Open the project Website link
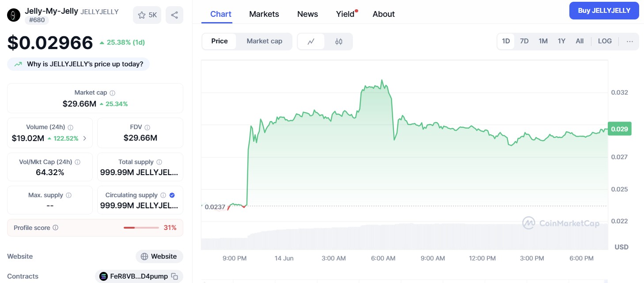This screenshot has height=283, width=644. click(159, 256)
